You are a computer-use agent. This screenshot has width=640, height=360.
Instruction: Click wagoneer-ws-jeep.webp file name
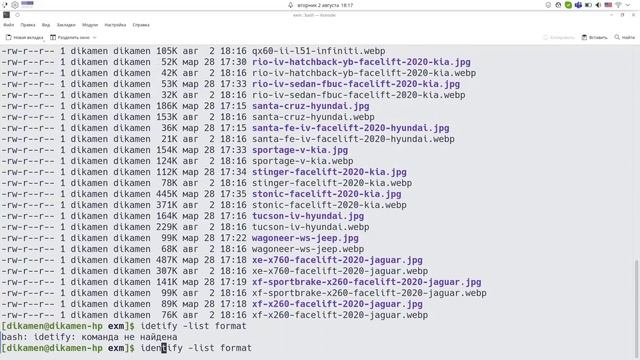tap(308, 249)
